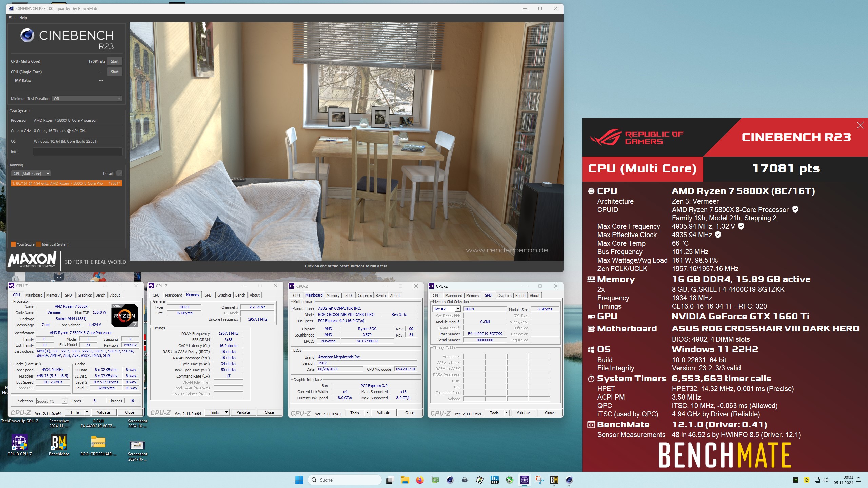Click the DRAM Frequency value 1957.1 MHz
Screen dimensions: 868x488
click(x=228, y=334)
